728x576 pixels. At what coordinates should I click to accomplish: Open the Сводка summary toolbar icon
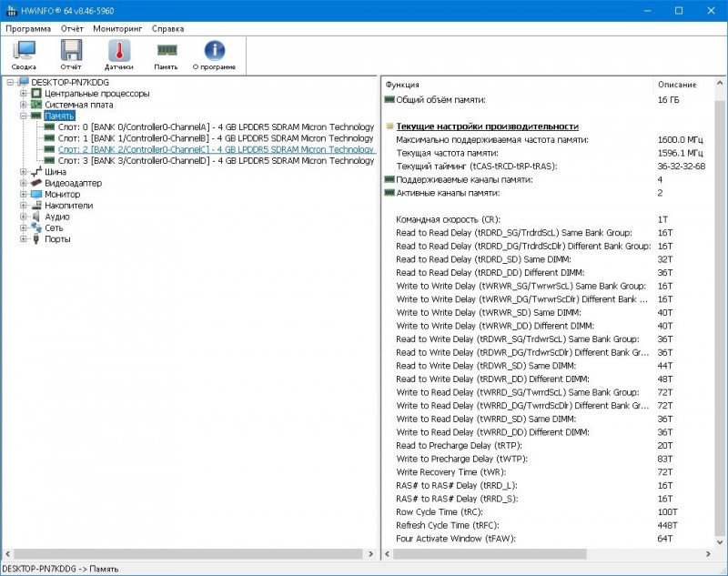click(x=24, y=55)
